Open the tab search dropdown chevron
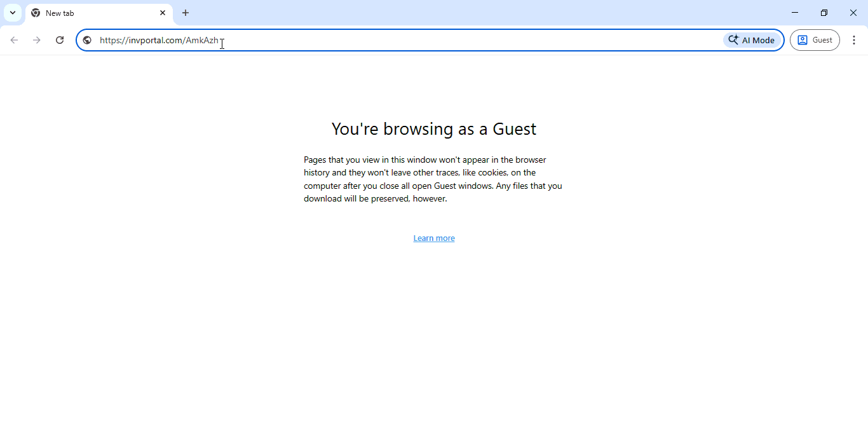The width and height of the screenshot is (868, 431). tap(12, 13)
